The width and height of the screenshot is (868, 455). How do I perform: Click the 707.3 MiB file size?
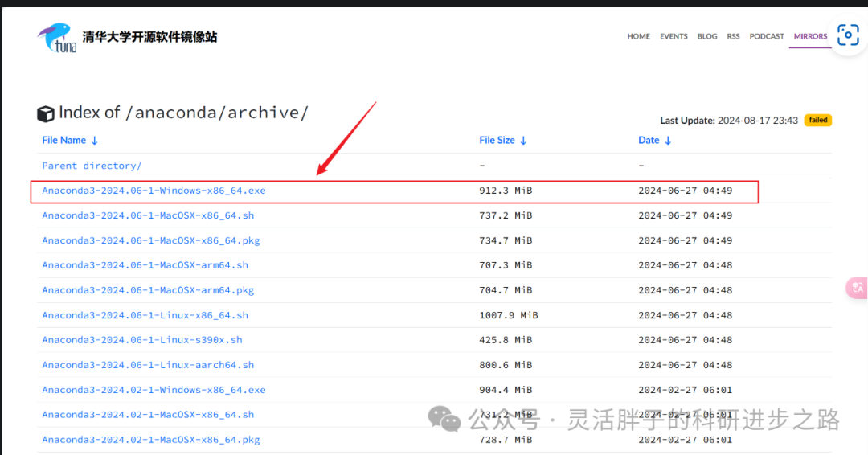(x=506, y=265)
